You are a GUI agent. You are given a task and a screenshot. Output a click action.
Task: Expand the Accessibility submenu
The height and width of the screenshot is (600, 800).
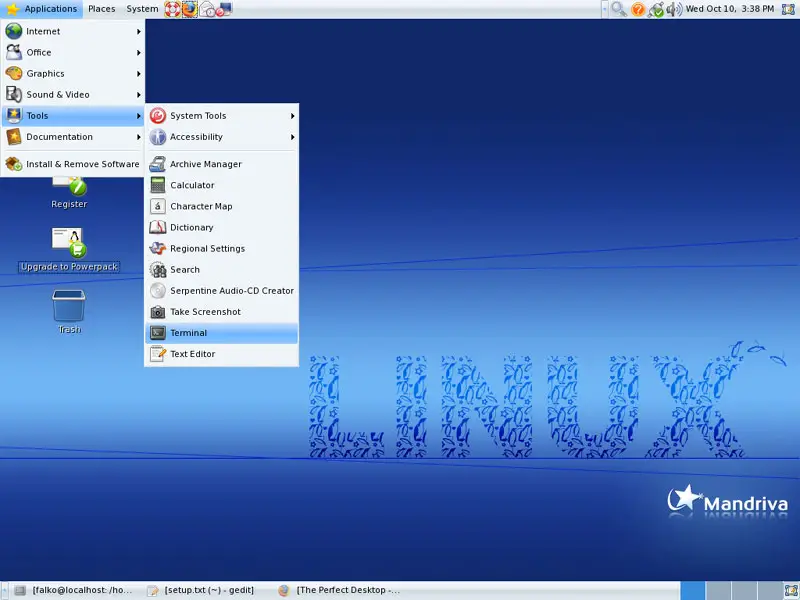click(221, 137)
